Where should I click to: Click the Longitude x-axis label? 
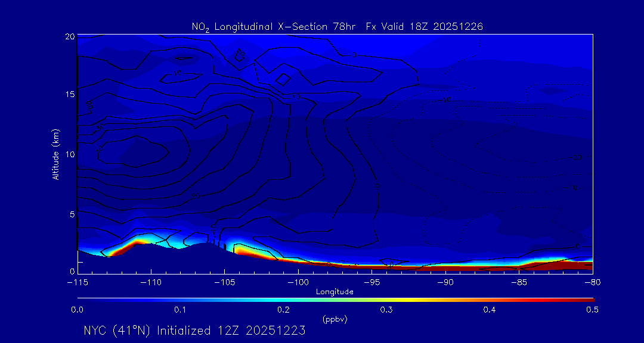(335, 292)
